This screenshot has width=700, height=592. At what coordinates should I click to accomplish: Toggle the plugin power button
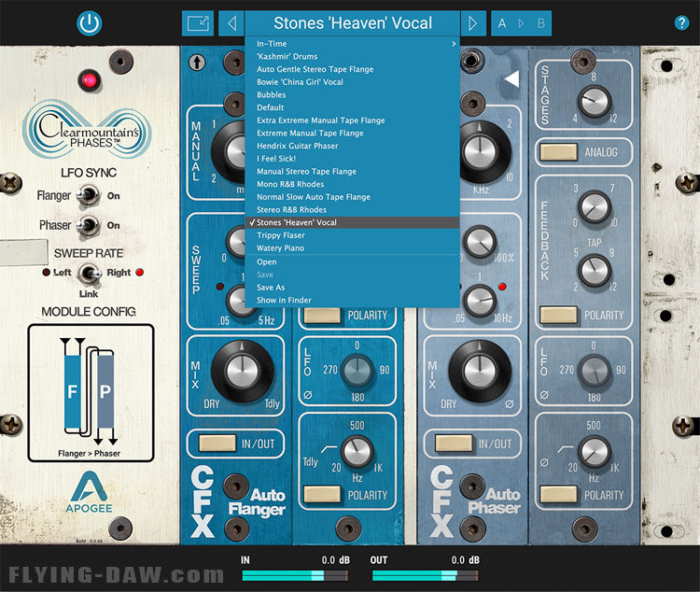point(90,23)
